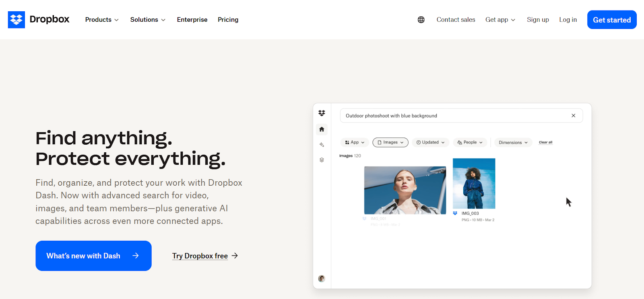Open the Images filter dropdown
The width and height of the screenshot is (644, 299).
click(x=390, y=142)
